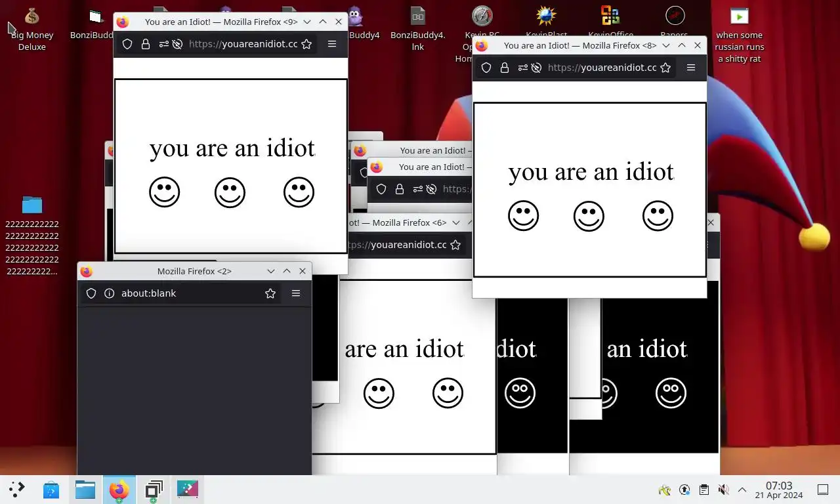Viewport: 840px width, 504px height.
Task: Click Firefox logo in Firefox <8> title bar
Action: 481,45
